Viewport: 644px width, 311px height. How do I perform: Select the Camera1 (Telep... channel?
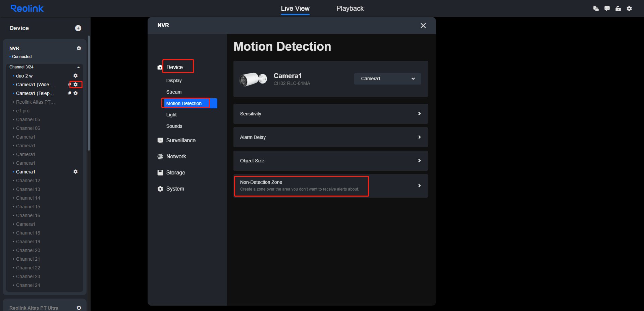click(x=35, y=93)
